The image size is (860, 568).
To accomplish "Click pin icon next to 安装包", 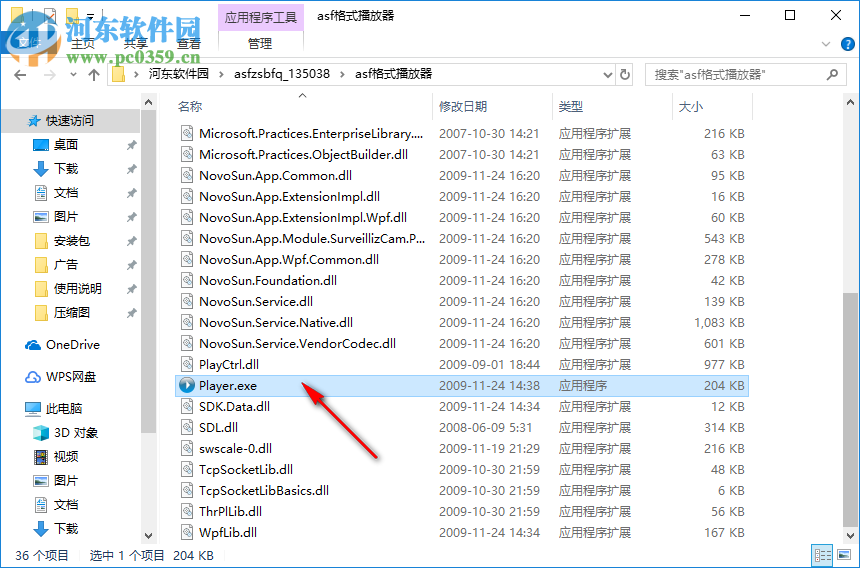I will point(131,241).
